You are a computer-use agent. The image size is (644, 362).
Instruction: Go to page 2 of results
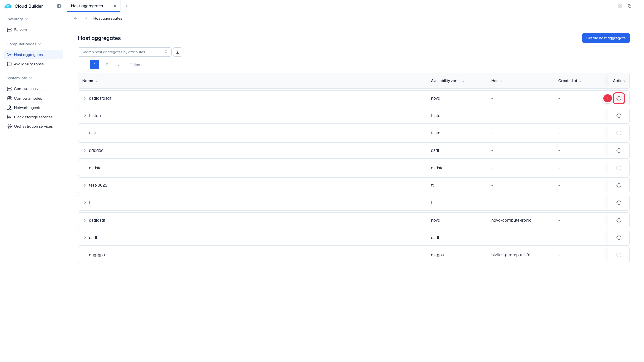[x=107, y=65]
